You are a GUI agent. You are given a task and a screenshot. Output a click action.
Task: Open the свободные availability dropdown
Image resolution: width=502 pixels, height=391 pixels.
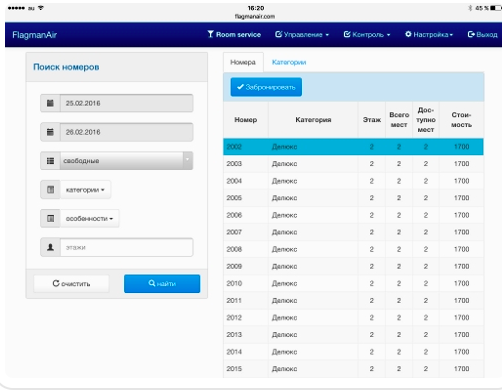(x=126, y=161)
